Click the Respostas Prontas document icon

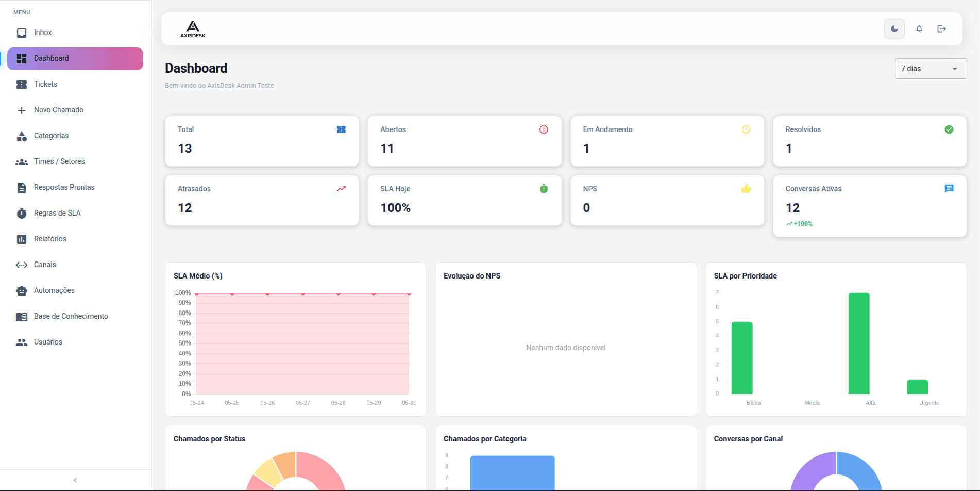click(22, 188)
